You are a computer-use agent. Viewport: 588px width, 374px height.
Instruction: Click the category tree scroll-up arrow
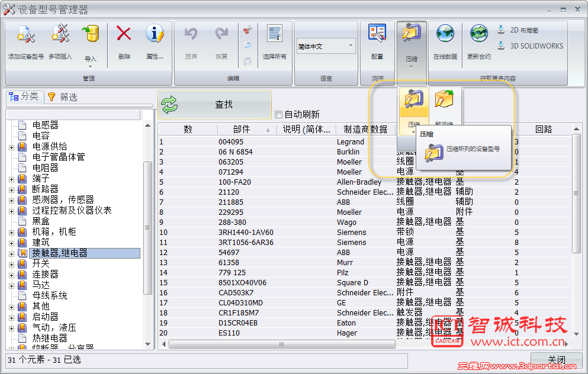coord(148,125)
